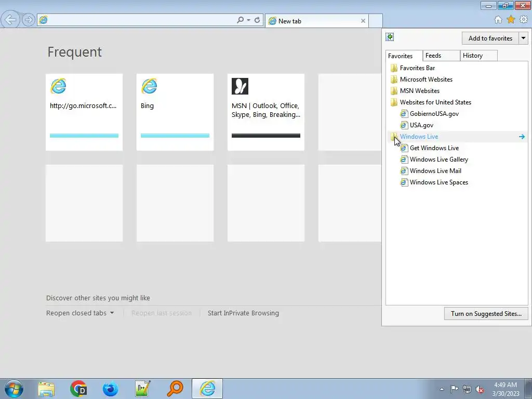The image size is (532, 399).
Task: Toggle the Favorites star icon
Action: pos(511,20)
